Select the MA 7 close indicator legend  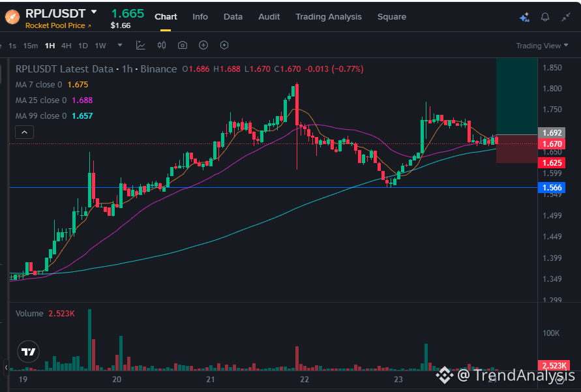coord(52,85)
